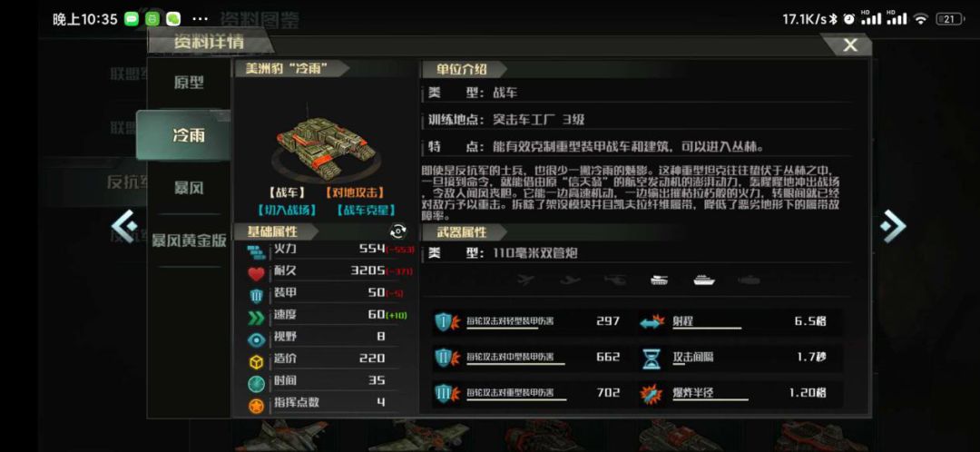
Task: Toggle the base attributes refresh icon
Action: 398,231
